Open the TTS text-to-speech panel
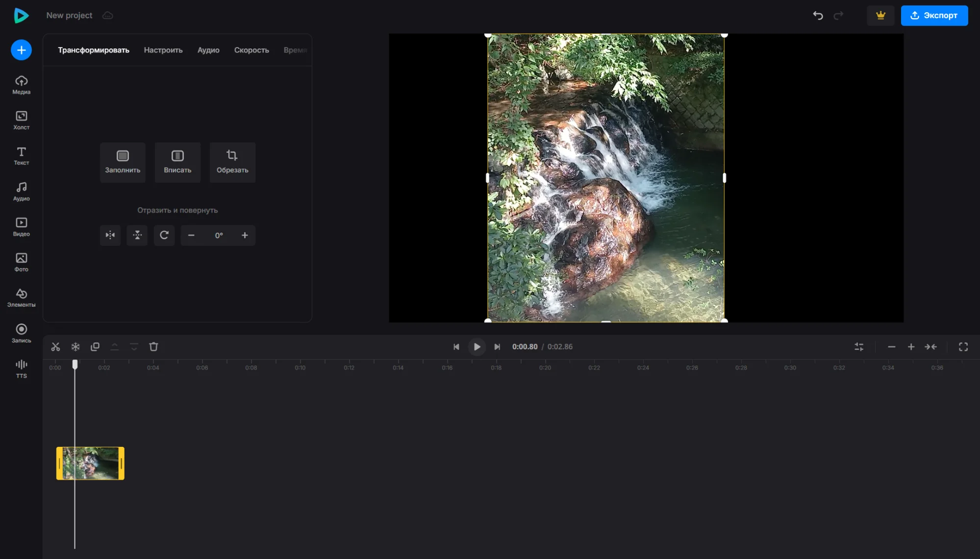The image size is (980, 559). (21, 369)
